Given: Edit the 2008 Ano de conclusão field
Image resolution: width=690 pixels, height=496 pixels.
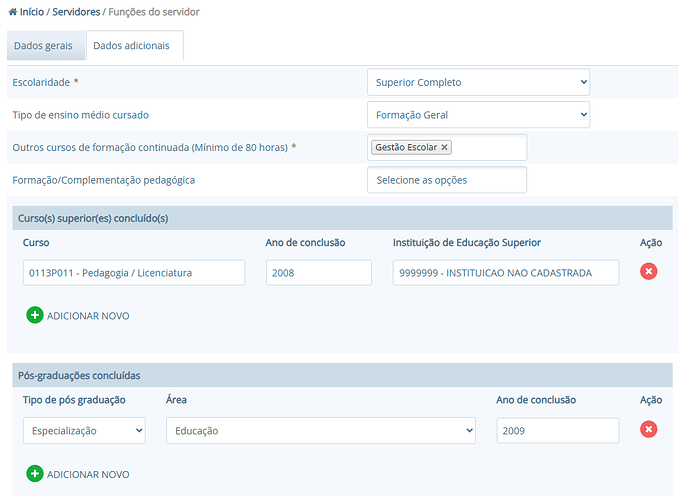Looking at the screenshot, I should [319, 273].
